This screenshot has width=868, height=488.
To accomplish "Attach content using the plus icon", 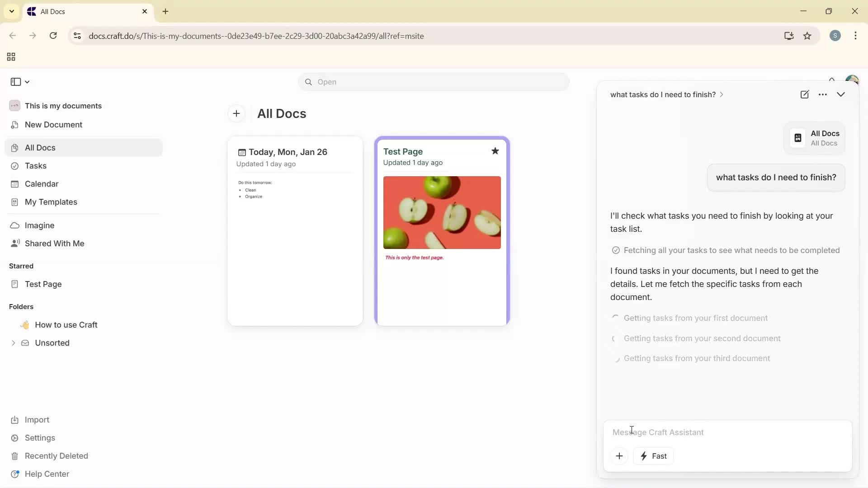I will click(619, 456).
